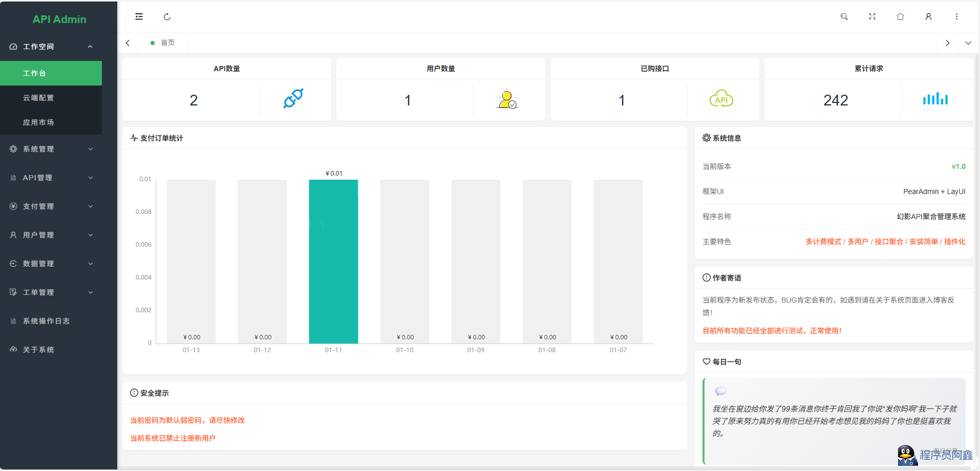
Task: Click the refresh icon in top bar
Action: (167, 17)
